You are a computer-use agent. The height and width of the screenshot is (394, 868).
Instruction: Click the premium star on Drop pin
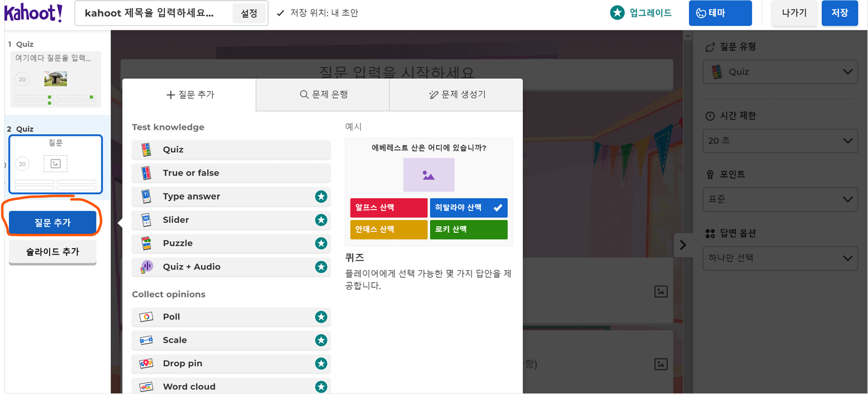(x=321, y=364)
